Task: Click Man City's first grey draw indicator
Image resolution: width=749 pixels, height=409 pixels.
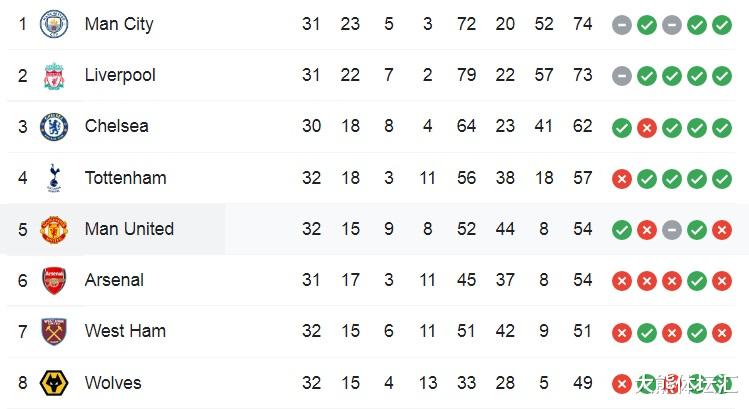Action: click(622, 25)
